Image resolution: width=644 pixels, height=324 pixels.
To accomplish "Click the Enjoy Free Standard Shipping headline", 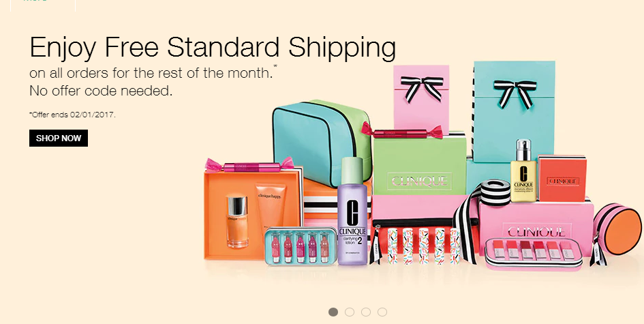I will (213, 47).
